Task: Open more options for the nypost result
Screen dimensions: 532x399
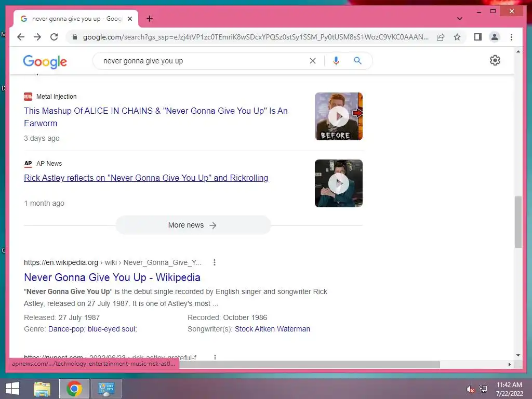Action: click(215, 357)
